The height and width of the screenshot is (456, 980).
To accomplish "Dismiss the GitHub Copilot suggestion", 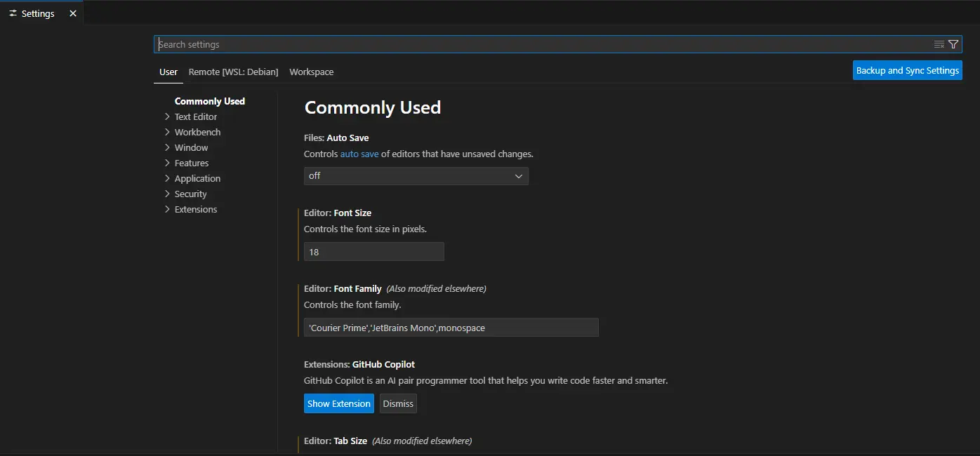I will pyautogui.click(x=398, y=403).
